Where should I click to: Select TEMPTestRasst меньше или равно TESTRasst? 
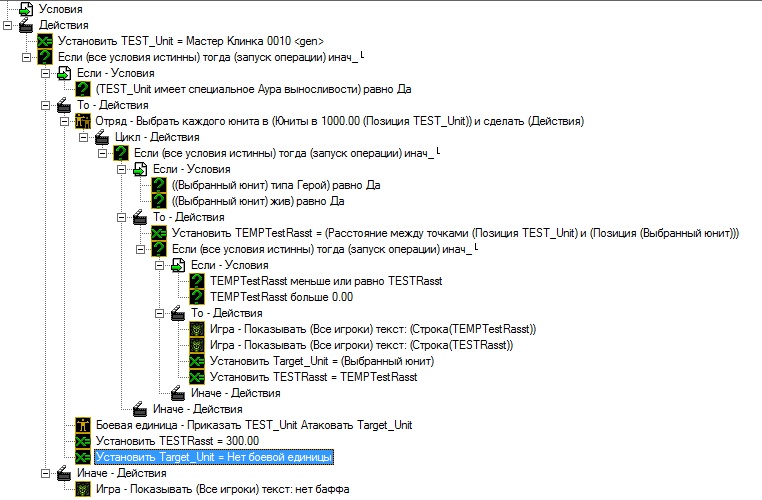(x=326, y=281)
